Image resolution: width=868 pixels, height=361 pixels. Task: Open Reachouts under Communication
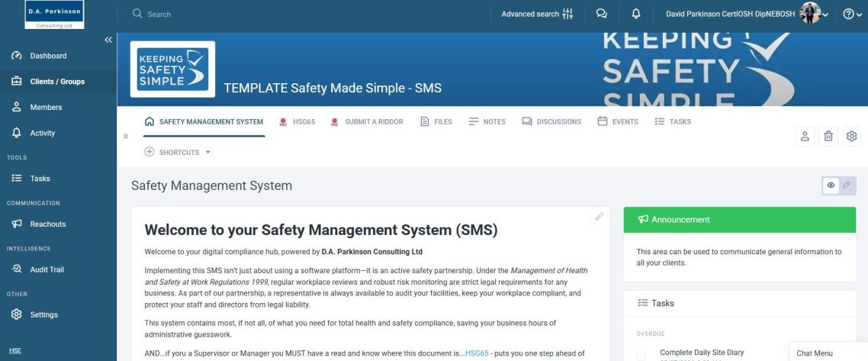[47, 224]
